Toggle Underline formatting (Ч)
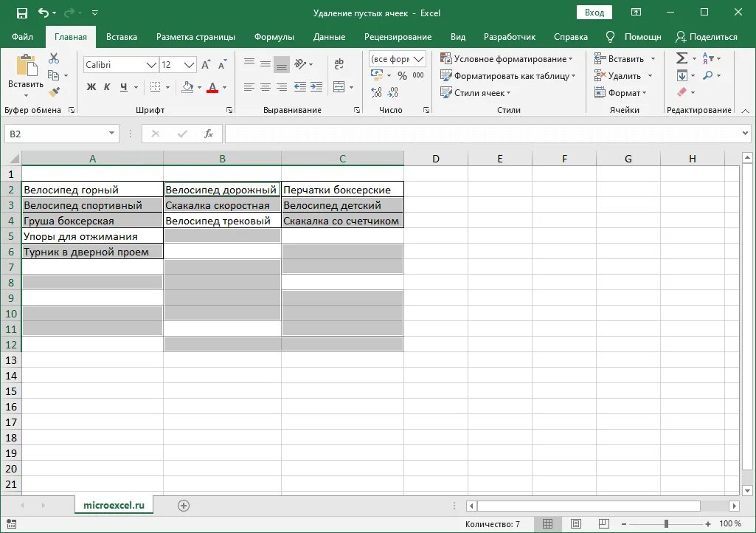This screenshot has width=756, height=533. [x=124, y=87]
